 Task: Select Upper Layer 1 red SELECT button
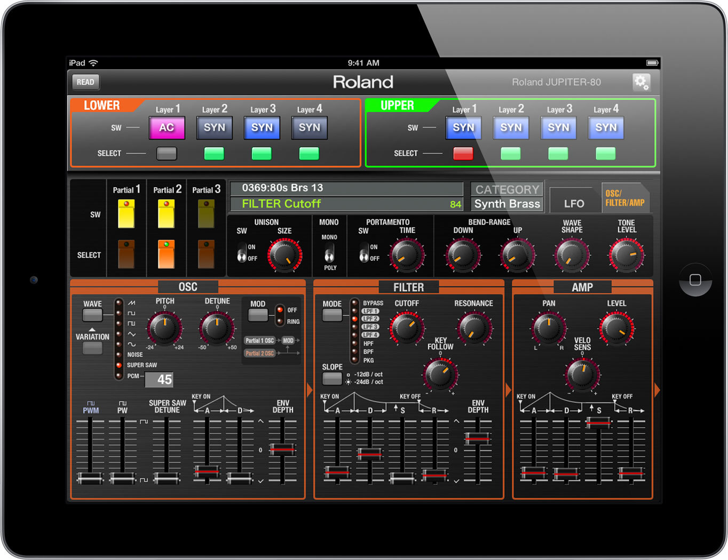pyautogui.click(x=463, y=154)
